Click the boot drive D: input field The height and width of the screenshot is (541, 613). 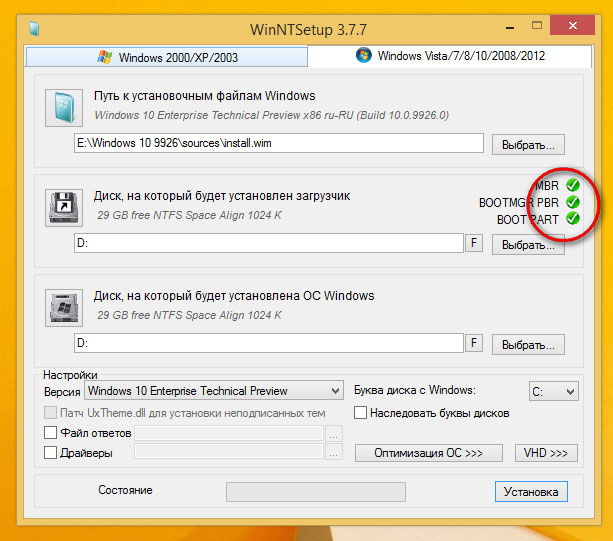[x=269, y=243]
